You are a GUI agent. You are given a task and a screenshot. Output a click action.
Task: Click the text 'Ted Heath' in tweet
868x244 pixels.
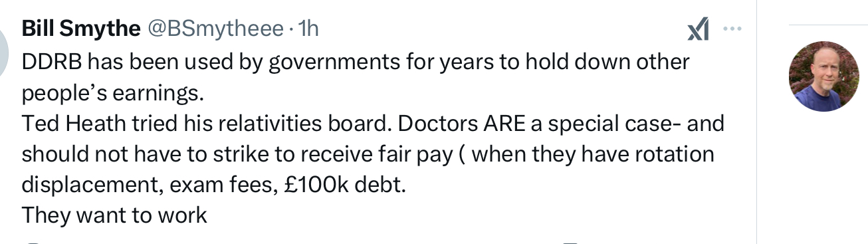[x=66, y=123]
